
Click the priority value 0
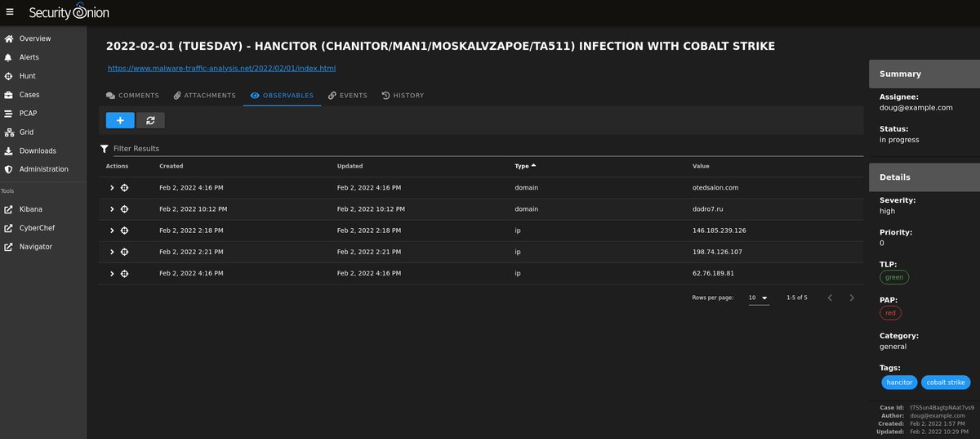tap(882, 244)
